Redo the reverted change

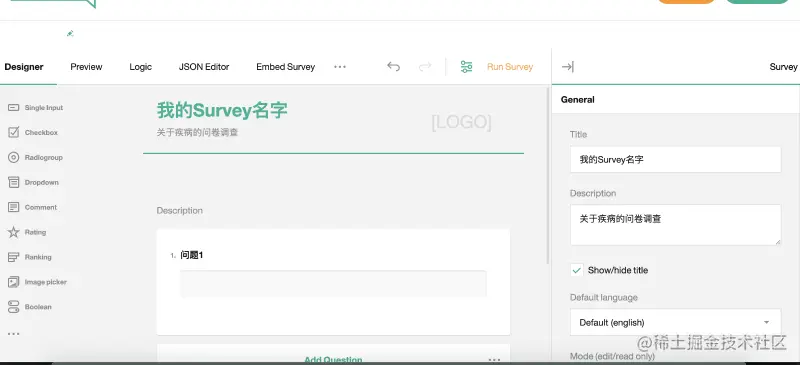(425, 66)
